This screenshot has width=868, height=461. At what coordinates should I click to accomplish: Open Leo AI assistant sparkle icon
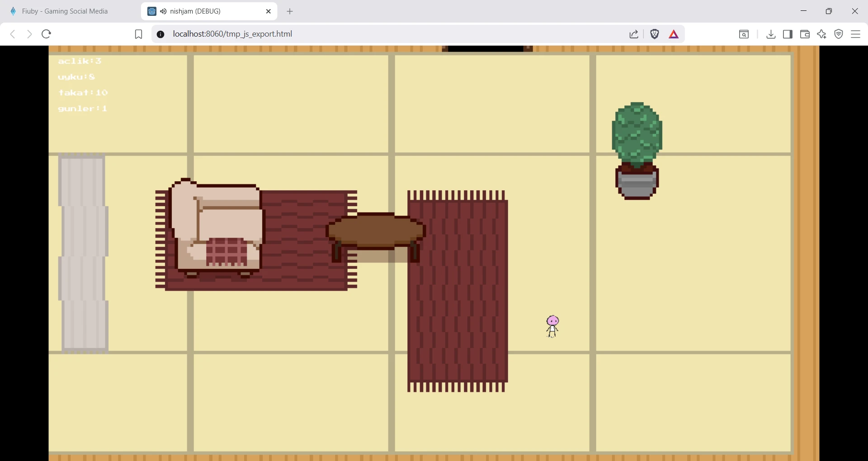tap(821, 34)
